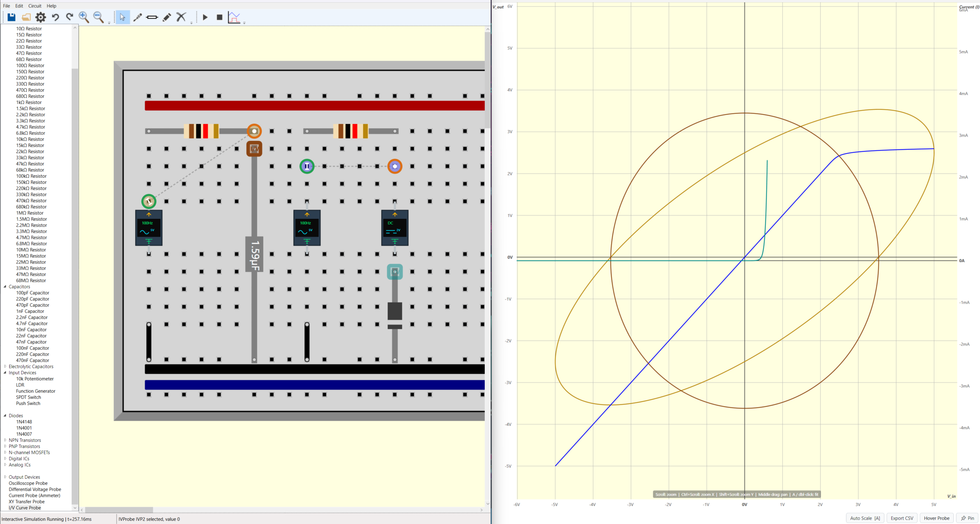Expand the NPN Transistors group
The image size is (980, 524).
click(5, 440)
